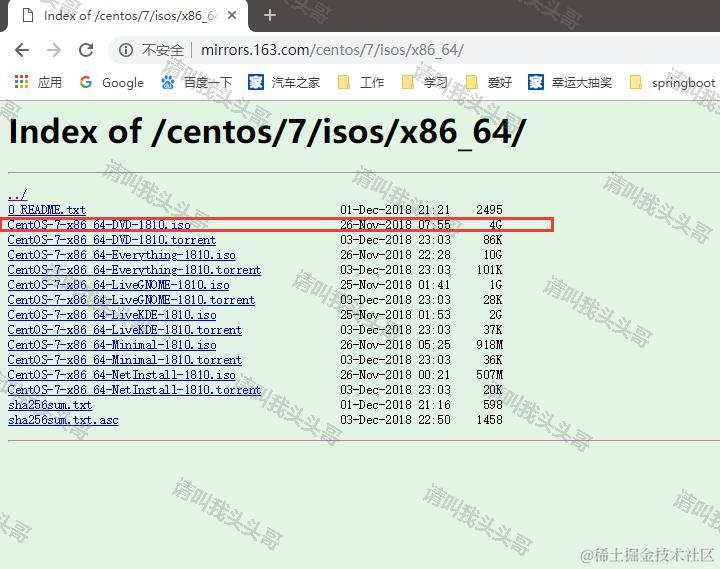Click the page heading Index of /centos/7/isos/x86_64/

coord(267,132)
